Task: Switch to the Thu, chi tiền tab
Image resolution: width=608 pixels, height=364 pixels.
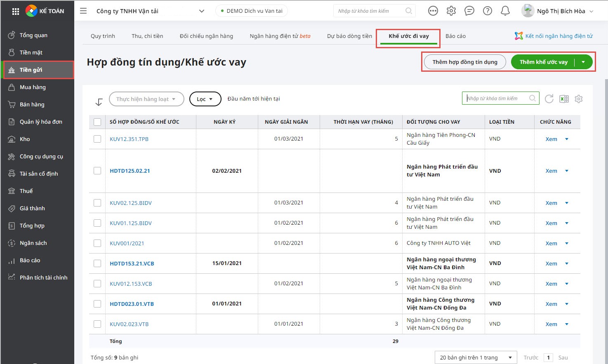Action: tap(147, 36)
